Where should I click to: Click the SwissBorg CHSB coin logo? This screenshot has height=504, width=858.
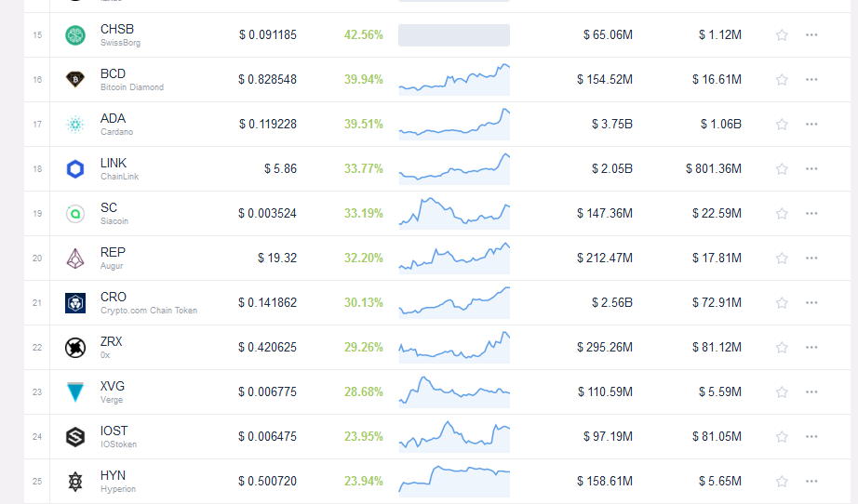click(75, 35)
